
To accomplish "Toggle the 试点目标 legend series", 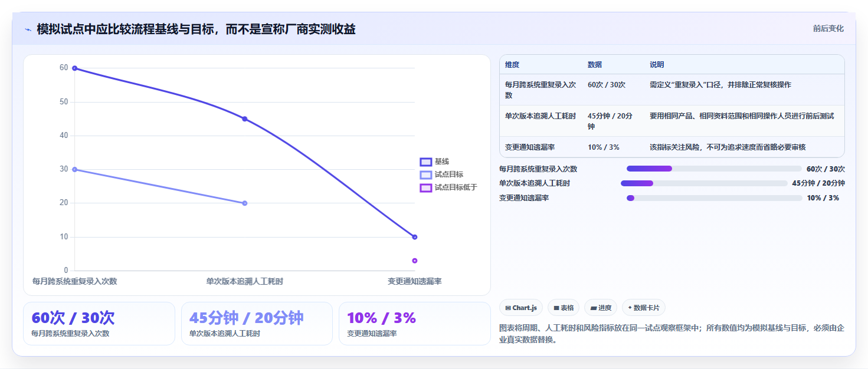I will pos(441,174).
